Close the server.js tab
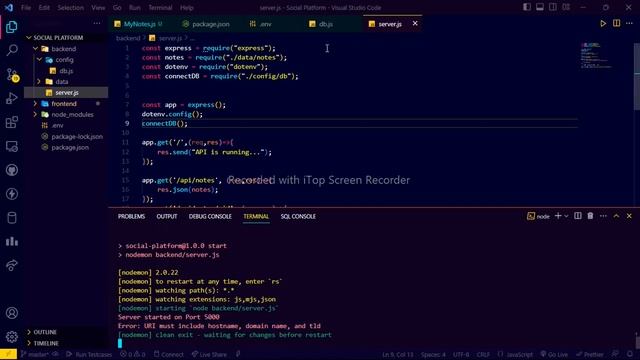 (415, 24)
